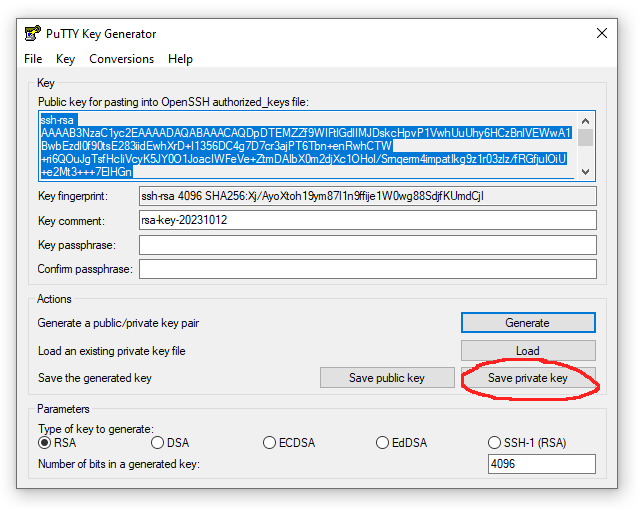This screenshot has height=509, width=637.
Task: Open the File menu
Action: (x=33, y=59)
